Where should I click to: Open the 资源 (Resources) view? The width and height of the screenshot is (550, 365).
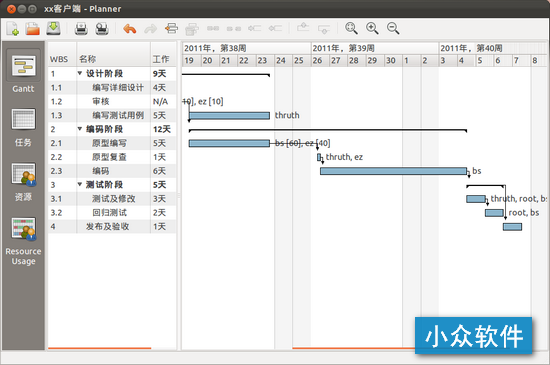(23, 182)
